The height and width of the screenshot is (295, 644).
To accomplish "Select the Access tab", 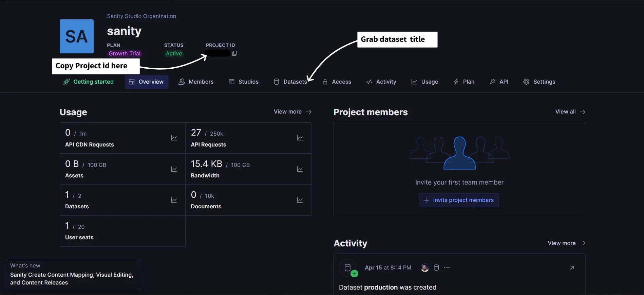I will point(337,82).
